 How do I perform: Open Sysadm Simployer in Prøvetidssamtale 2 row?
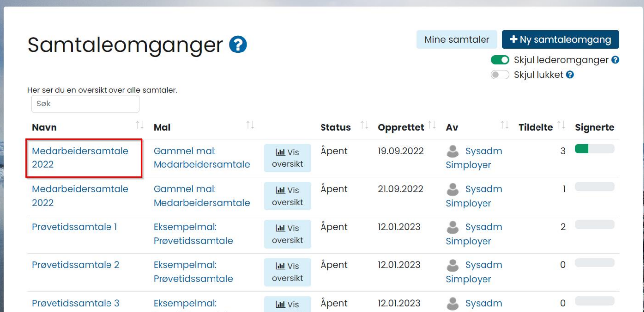pos(474,272)
